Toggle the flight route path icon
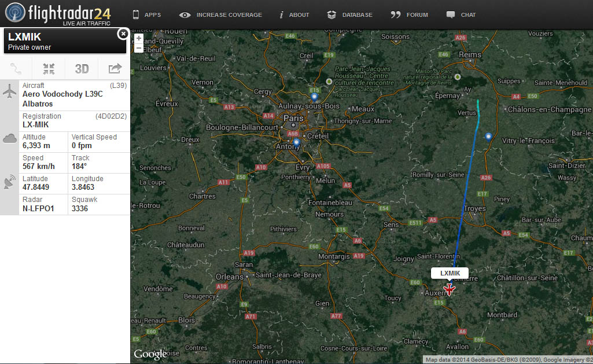This screenshot has height=364, width=593. tap(16, 69)
